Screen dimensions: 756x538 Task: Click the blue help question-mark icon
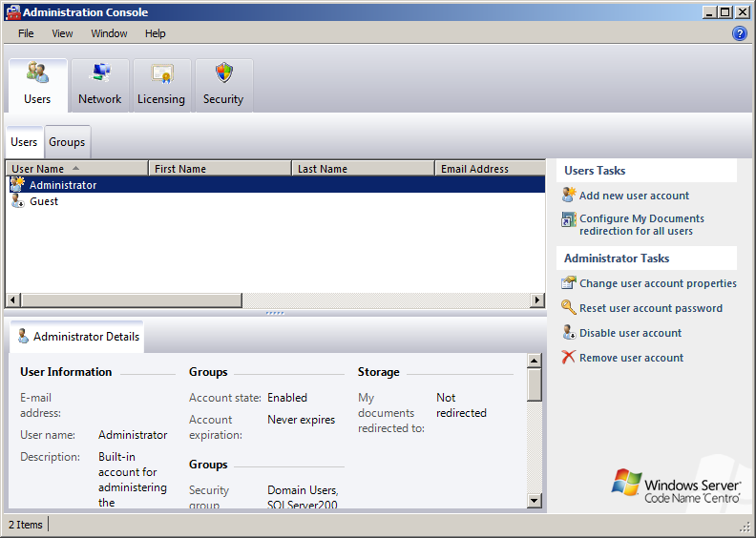(x=739, y=33)
